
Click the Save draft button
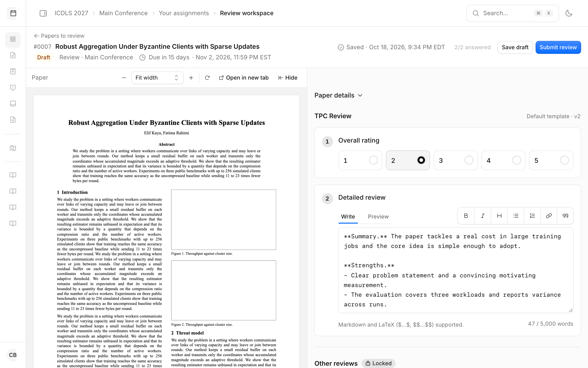515,47
